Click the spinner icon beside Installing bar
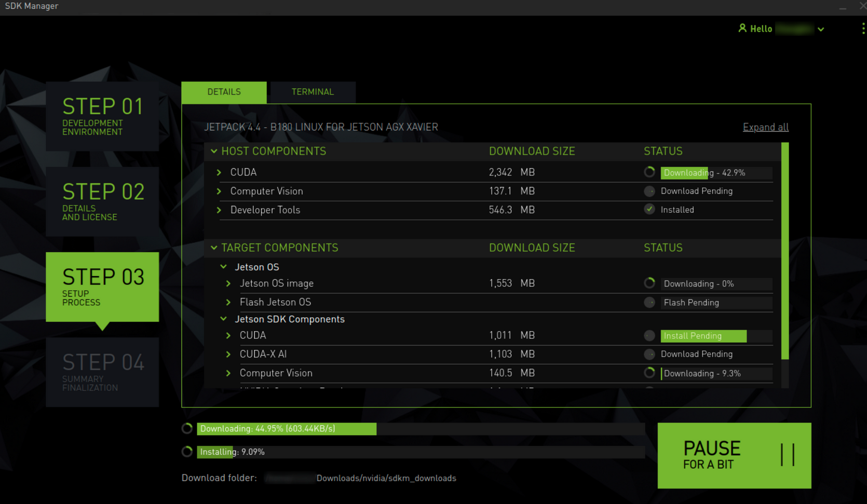 click(187, 452)
